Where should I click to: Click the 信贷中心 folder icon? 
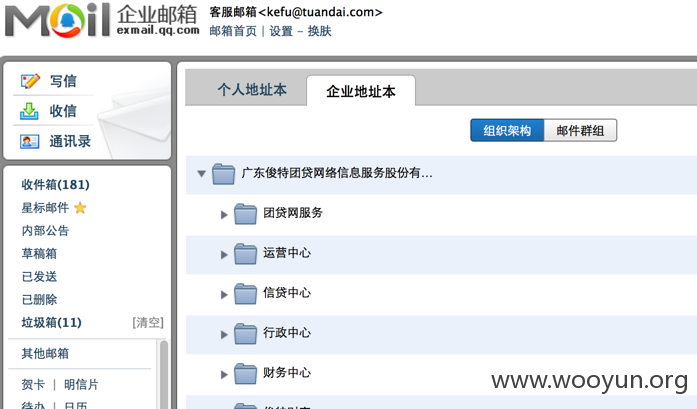(245, 294)
